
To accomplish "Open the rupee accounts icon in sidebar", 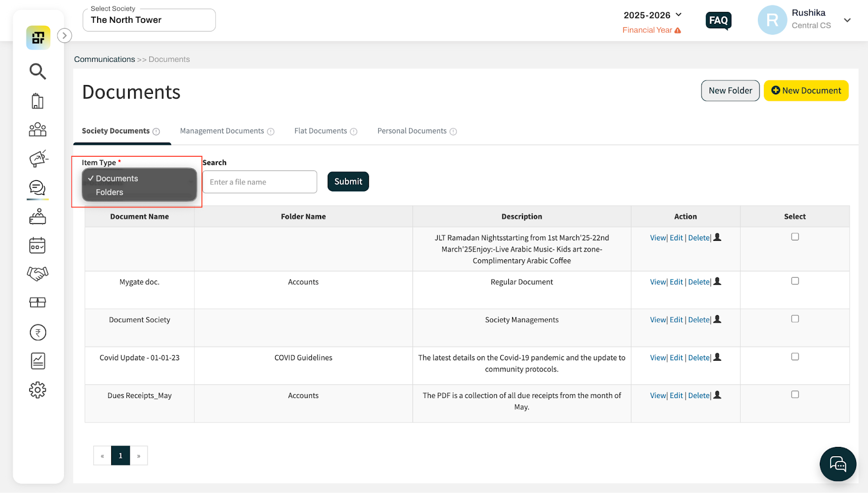I will point(38,332).
